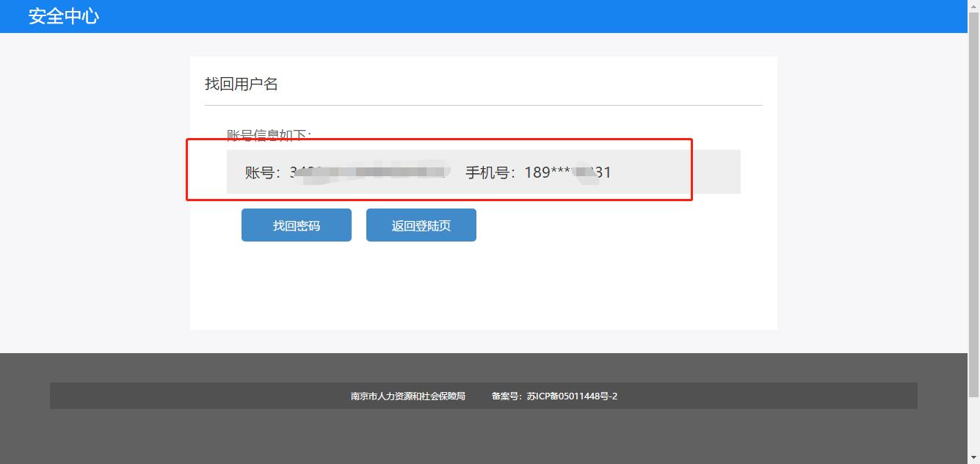Click the white content card area
This screenshot has height=464, width=980.
[x=484, y=294]
